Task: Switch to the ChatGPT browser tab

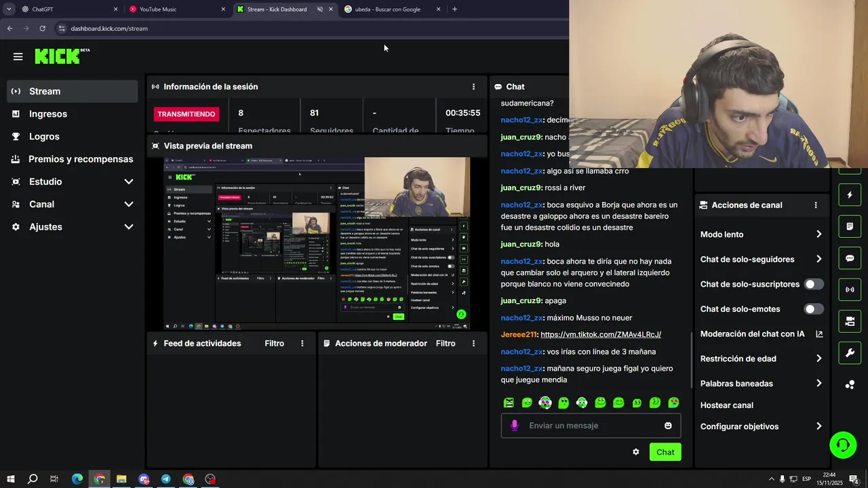Action: pos(68,9)
